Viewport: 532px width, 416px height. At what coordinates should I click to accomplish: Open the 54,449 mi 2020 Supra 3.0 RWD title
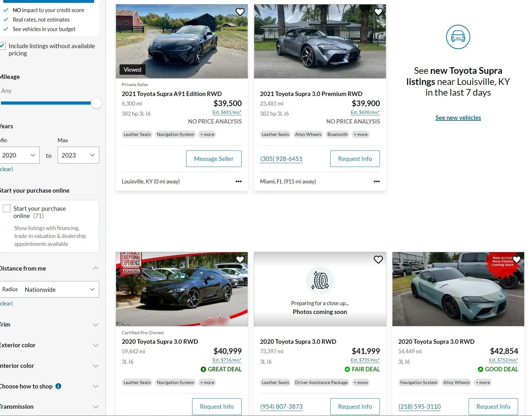436,342
